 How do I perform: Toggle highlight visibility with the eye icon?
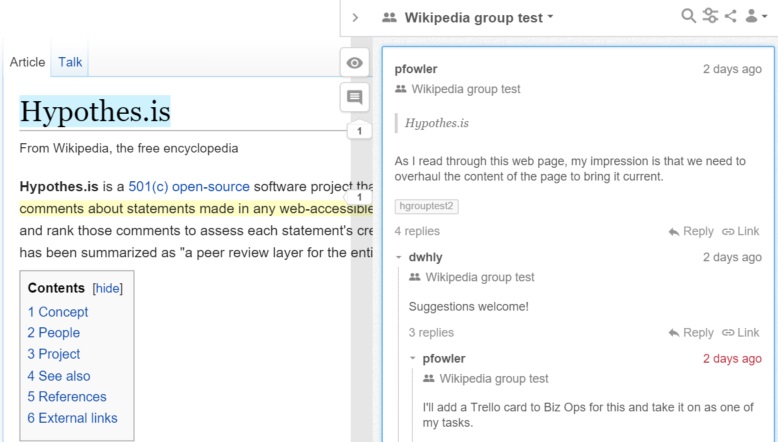pyautogui.click(x=354, y=63)
